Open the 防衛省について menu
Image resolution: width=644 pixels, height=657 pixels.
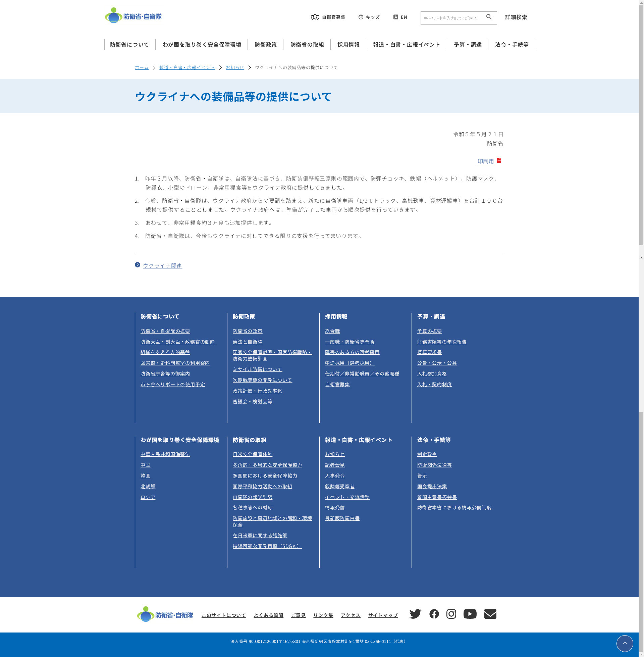[129, 45]
